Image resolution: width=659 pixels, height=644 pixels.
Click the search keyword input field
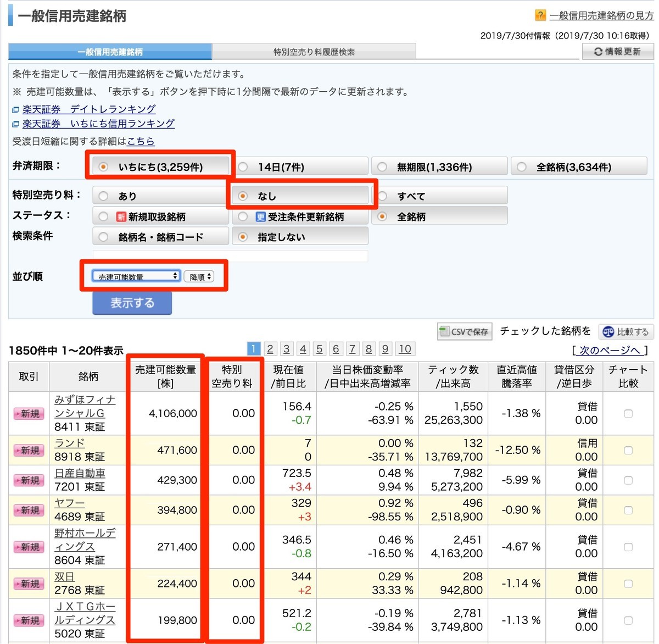pyautogui.click(x=231, y=256)
